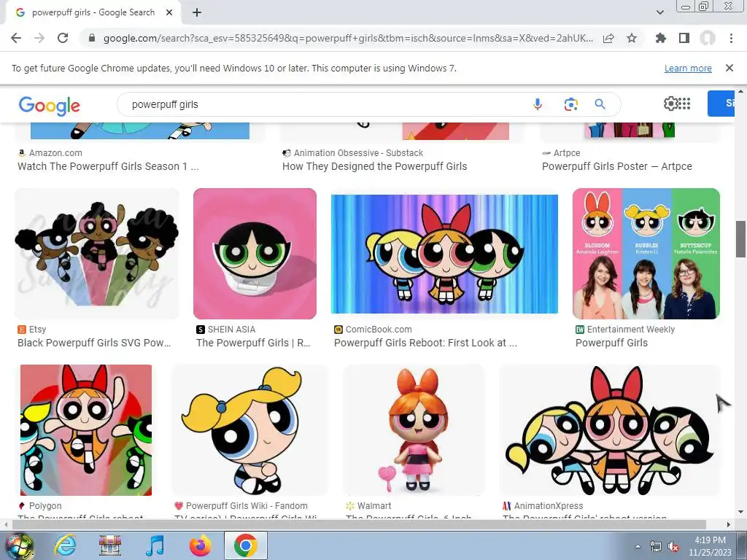Open AnimationXpress three girls image
The width and height of the screenshot is (747, 560).
[x=610, y=430]
